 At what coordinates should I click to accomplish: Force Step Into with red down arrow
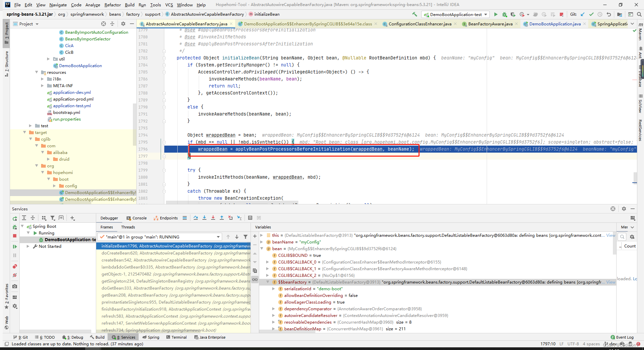[213, 218]
